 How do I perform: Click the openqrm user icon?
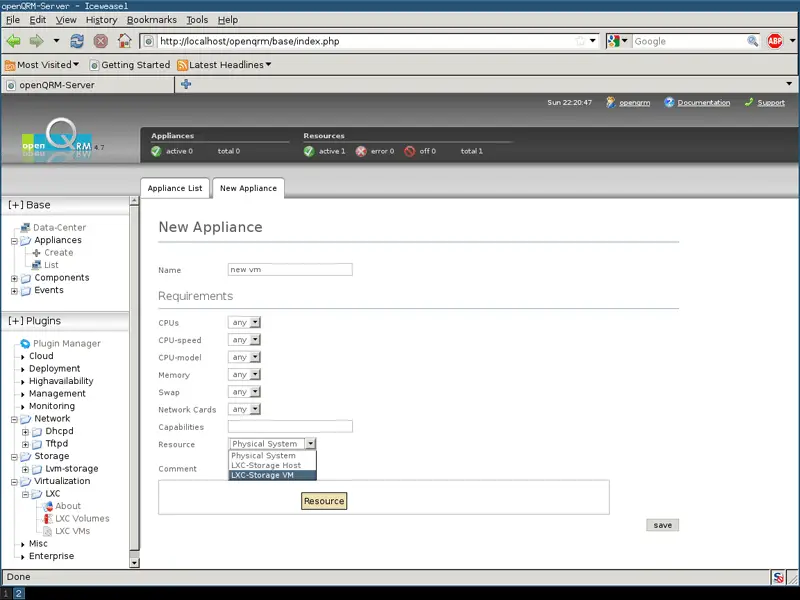610,103
